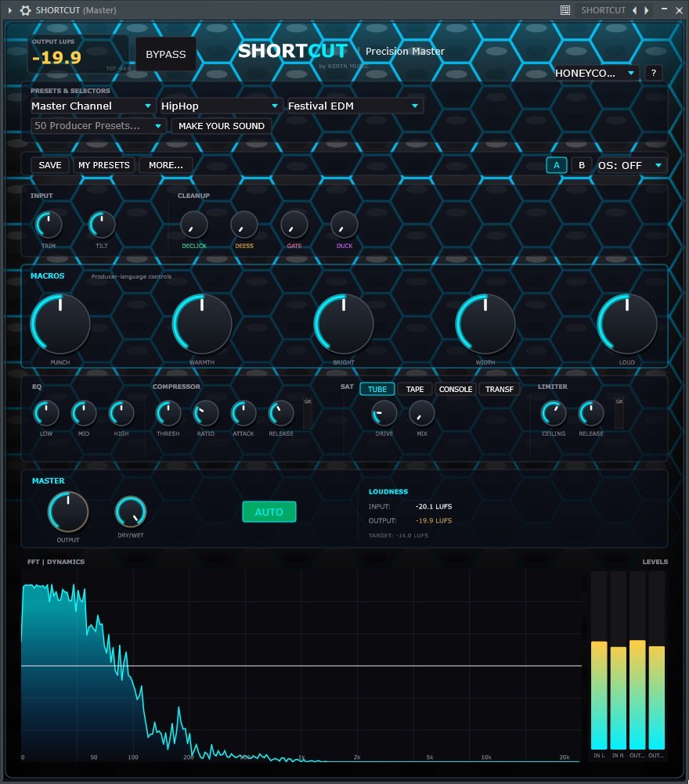Click the compressor ATTACK knob
The image size is (689, 784).
point(243,413)
